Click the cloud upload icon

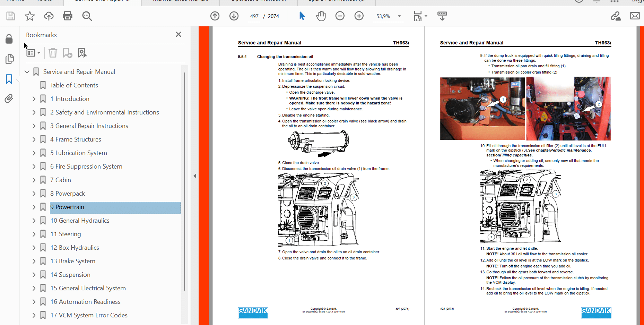tap(49, 16)
